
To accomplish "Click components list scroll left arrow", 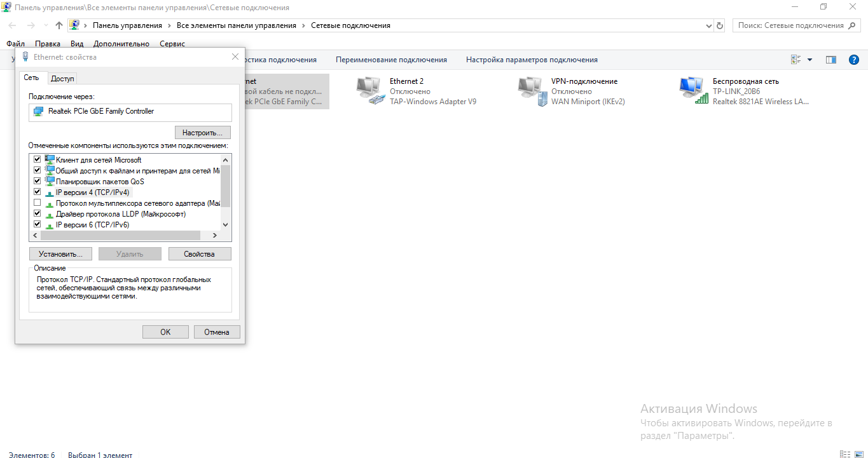I will 35,235.
